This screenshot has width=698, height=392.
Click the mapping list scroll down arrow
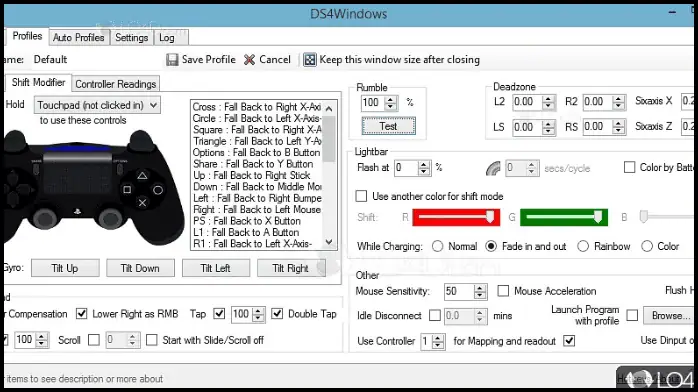(329, 242)
